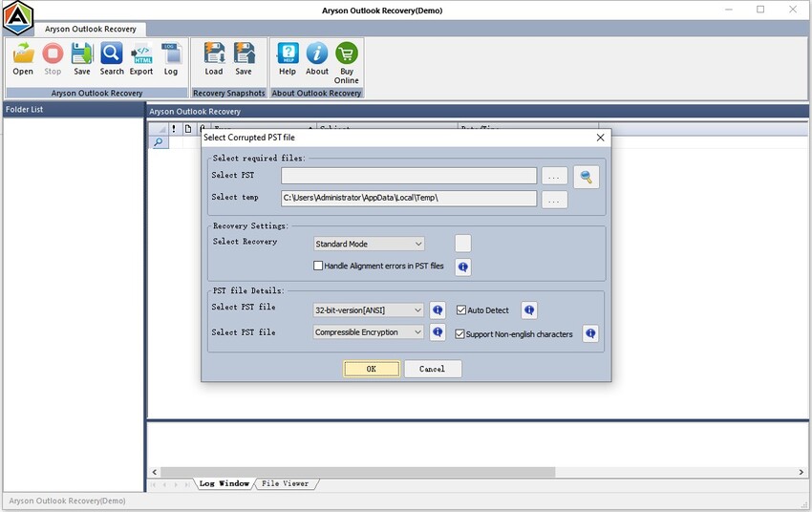
Task: Click the Select PST path input field
Action: [409, 176]
